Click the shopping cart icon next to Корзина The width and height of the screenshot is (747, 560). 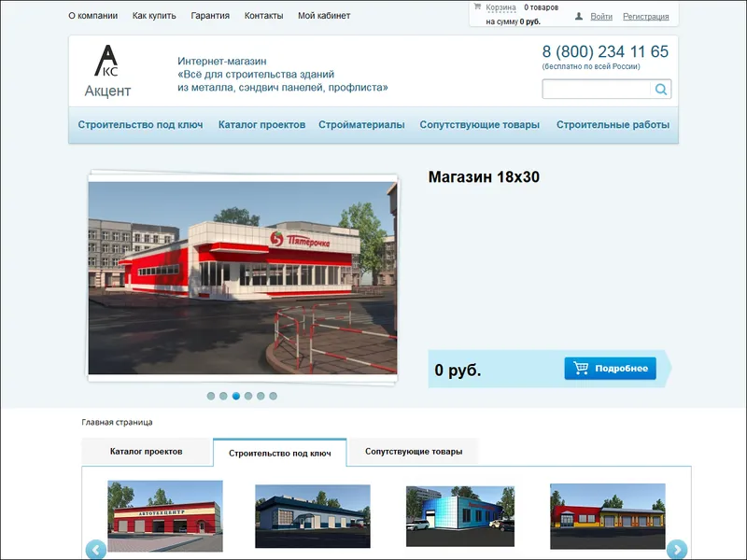(x=477, y=7)
